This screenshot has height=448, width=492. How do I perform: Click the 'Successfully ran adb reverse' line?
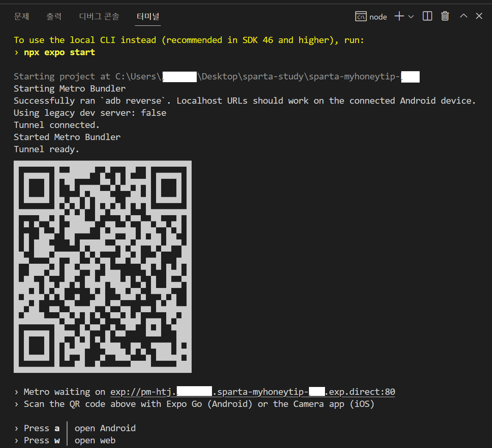pyautogui.click(x=245, y=101)
